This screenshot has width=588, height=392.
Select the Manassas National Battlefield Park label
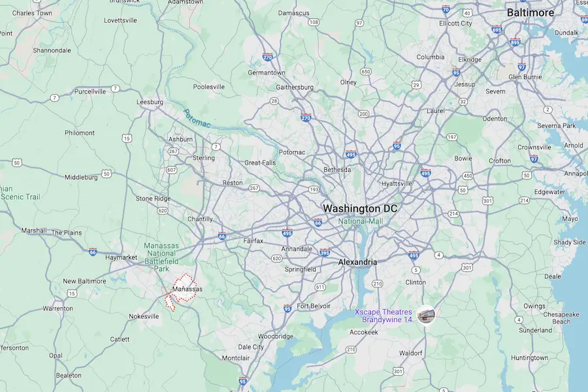[161, 257]
